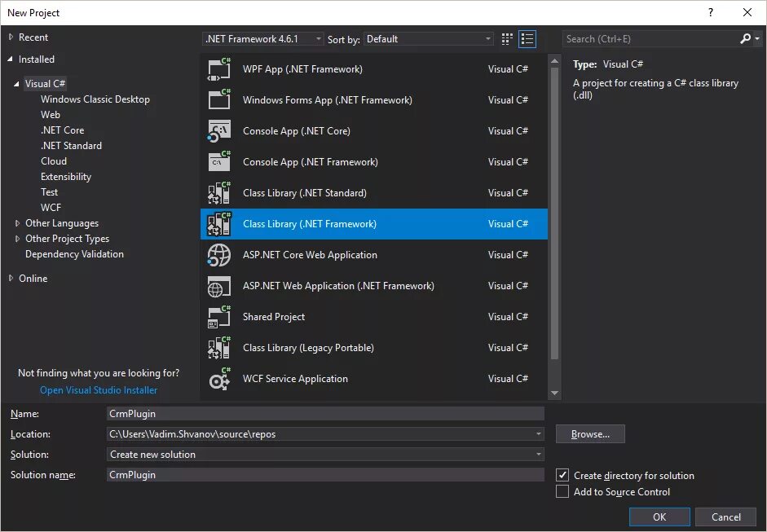Screen dimensions: 767x532
Task: Select the Cloud category
Action: [x=54, y=160]
